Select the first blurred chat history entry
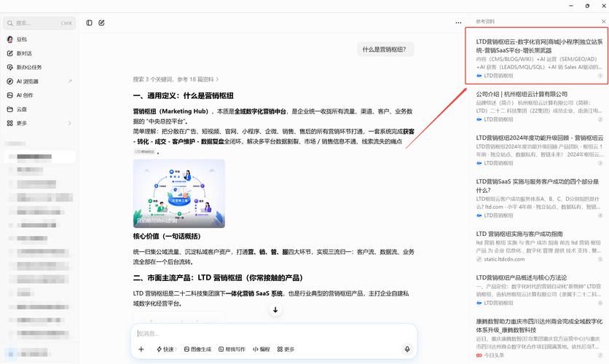Image resolution: width=609 pixels, height=364 pixels. click(x=40, y=157)
